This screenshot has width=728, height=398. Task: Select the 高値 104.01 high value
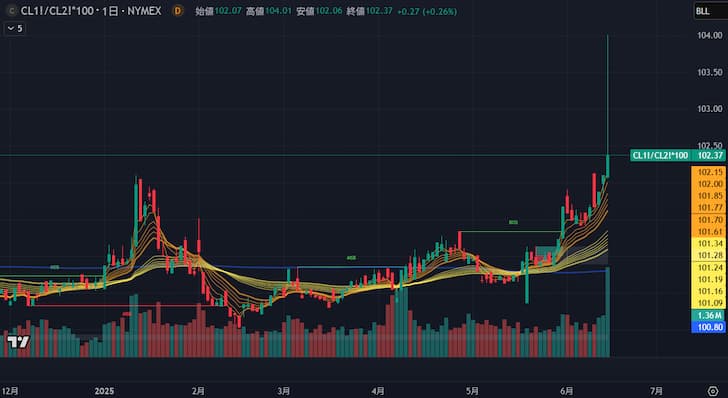click(x=269, y=11)
